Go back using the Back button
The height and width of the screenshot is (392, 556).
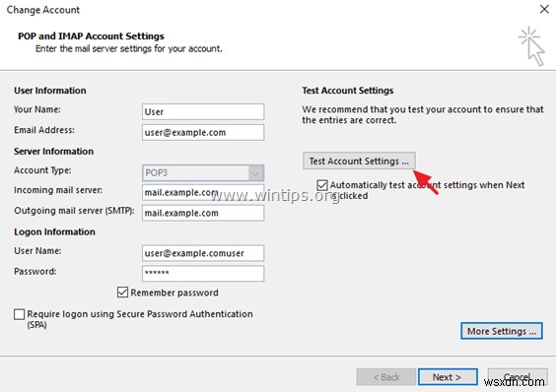click(386, 377)
